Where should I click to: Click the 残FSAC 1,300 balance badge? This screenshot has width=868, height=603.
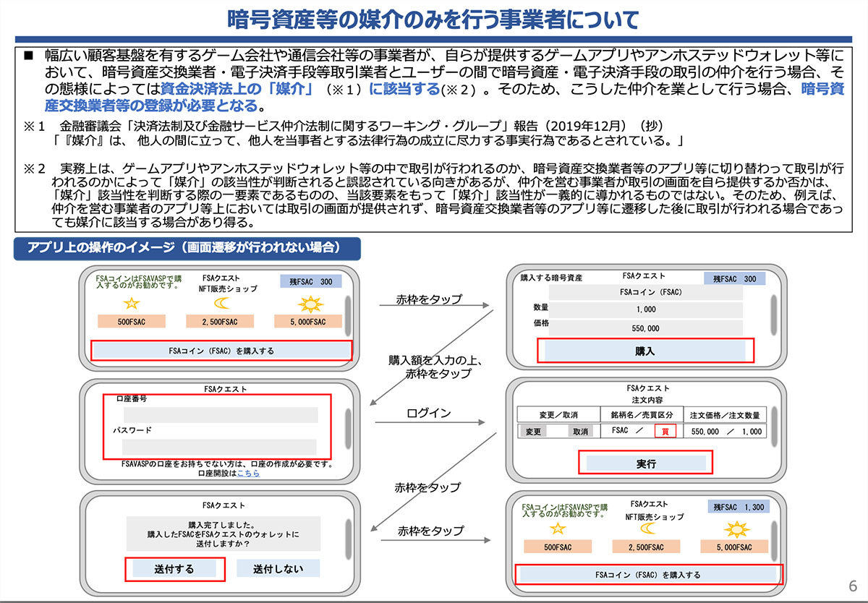[x=737, y=507]
